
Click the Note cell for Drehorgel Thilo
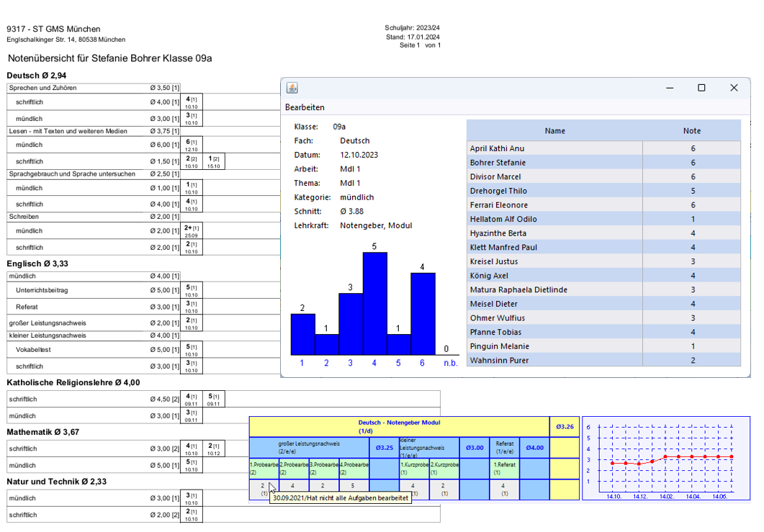tap(692, 191)
